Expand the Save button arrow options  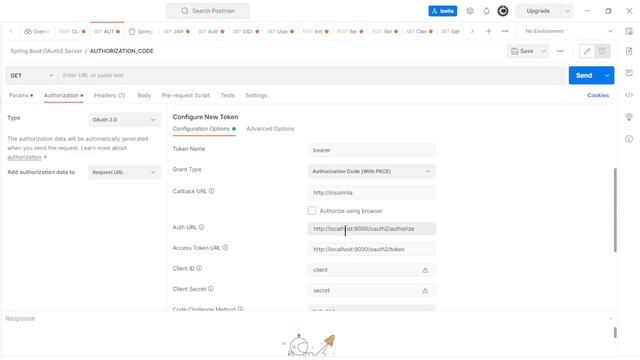click(x=543, y=51)
